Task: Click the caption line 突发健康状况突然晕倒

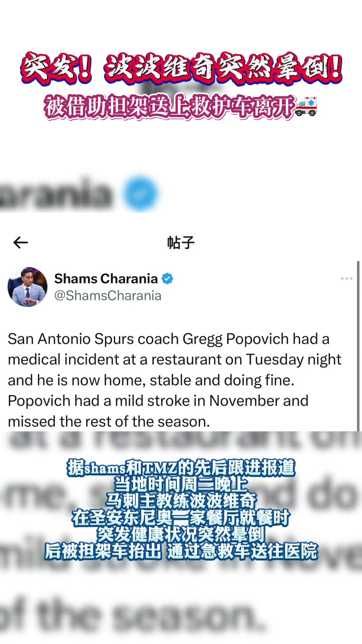Action: [181, 535]
